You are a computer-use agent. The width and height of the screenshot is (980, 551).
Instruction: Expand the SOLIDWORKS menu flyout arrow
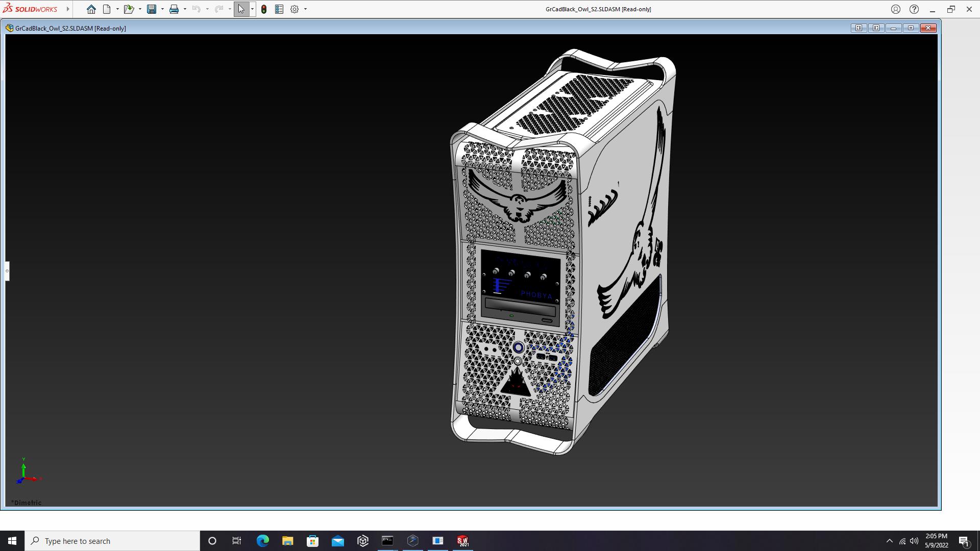pos(67,9)
